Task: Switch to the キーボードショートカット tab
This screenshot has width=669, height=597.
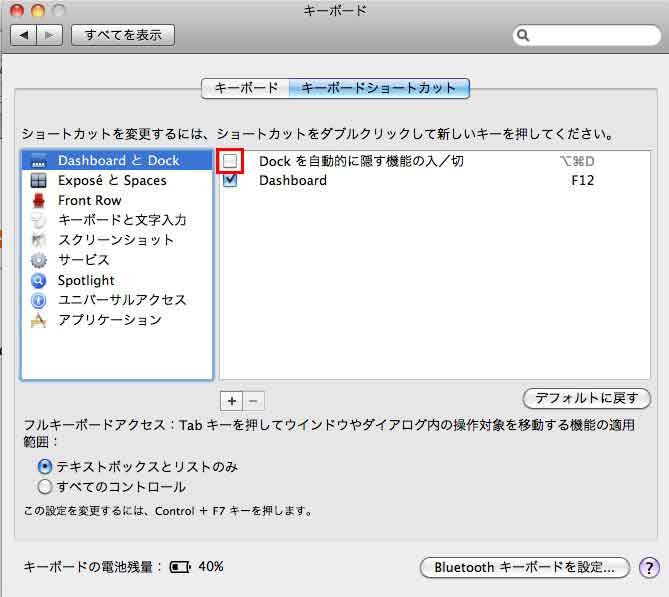Action: (x=379, y=88)
